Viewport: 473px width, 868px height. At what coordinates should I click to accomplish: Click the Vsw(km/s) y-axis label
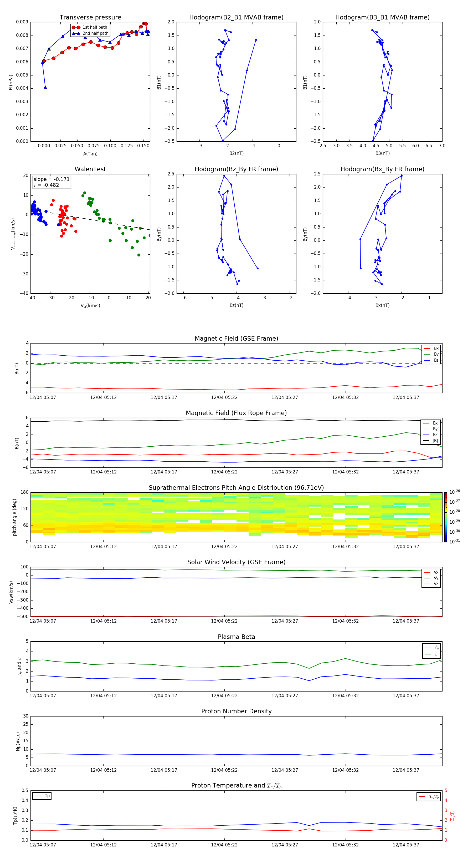tap(11, 592)
